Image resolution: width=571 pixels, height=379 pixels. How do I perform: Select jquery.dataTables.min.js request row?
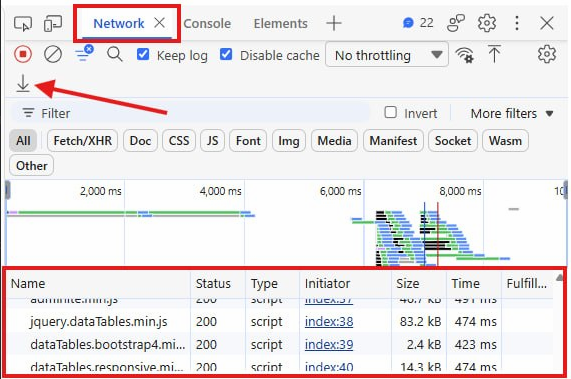[280, 321]
